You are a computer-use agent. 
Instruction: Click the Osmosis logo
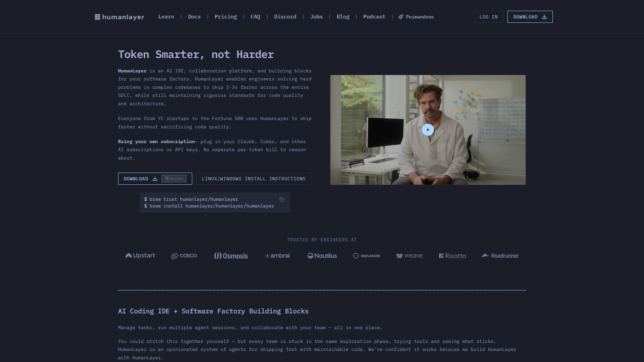(x=231, y=256)
